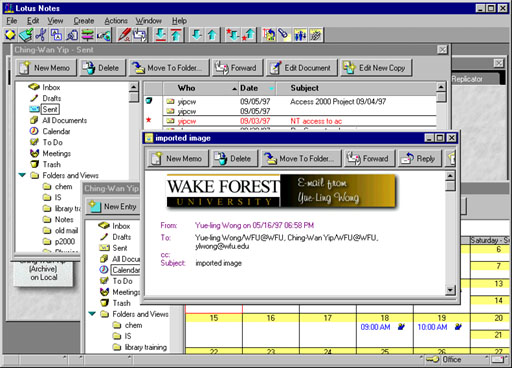Click the red pencil edit icon
The image size is (512, 368).
[x=124, y=35]
